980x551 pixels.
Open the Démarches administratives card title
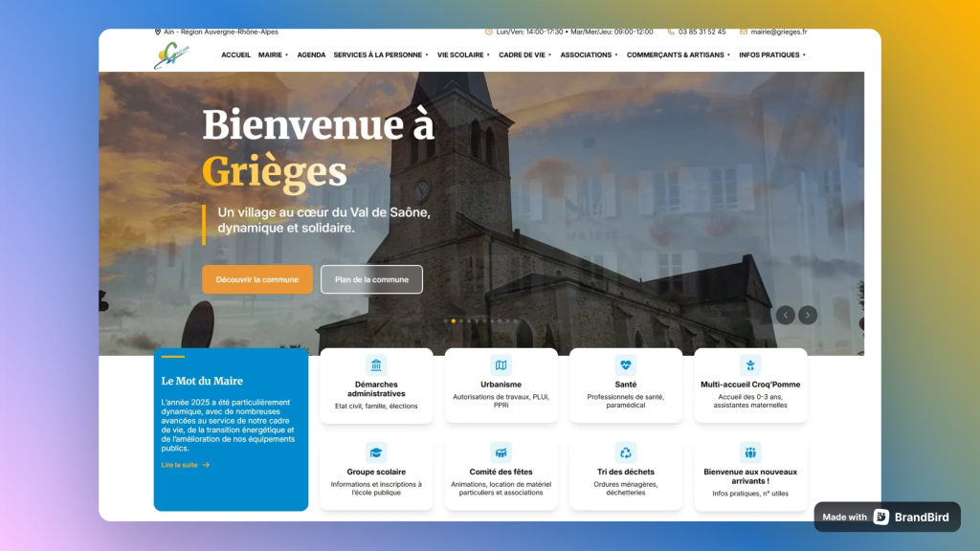pyautogui.click(x=376, y=389)
